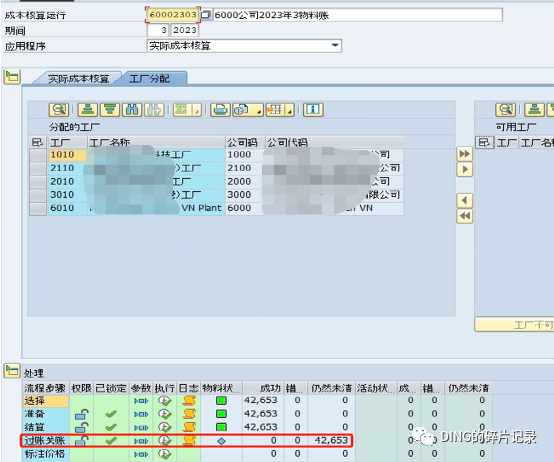Click Details icon in assigned plants toolbar
Image resolution: width=554 pixels, height=462 pixels.
(59, 110)
